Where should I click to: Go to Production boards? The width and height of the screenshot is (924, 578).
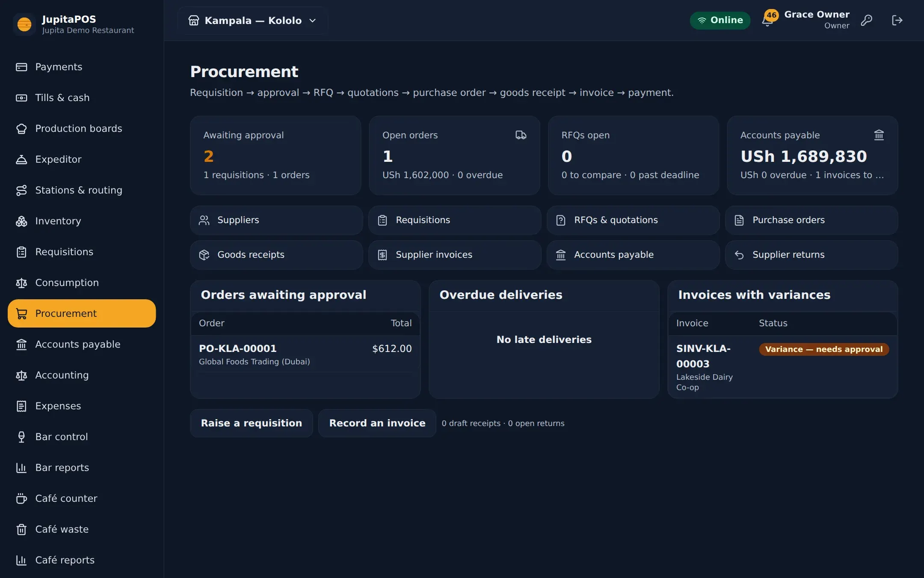[x=82, y=128]
